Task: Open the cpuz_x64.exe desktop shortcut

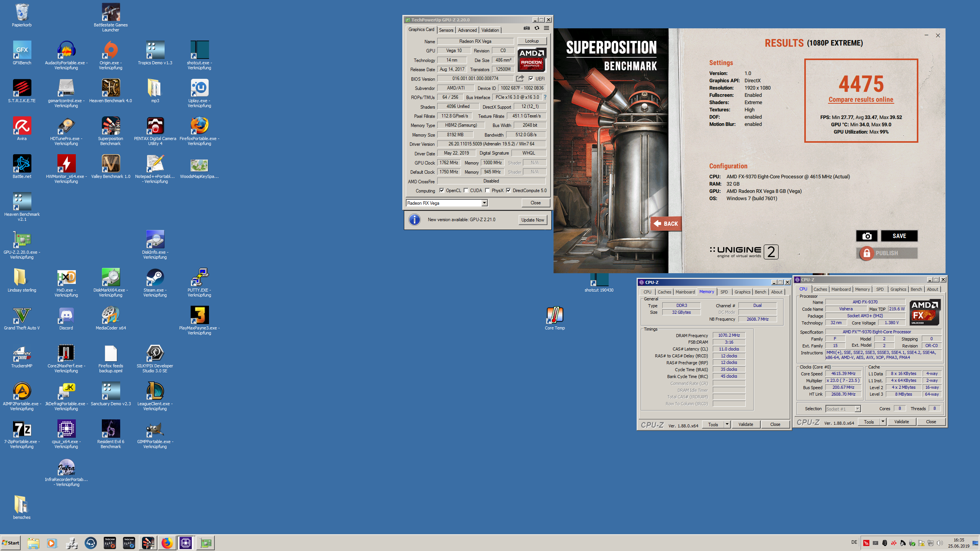Action: click(x=66, y=434)
